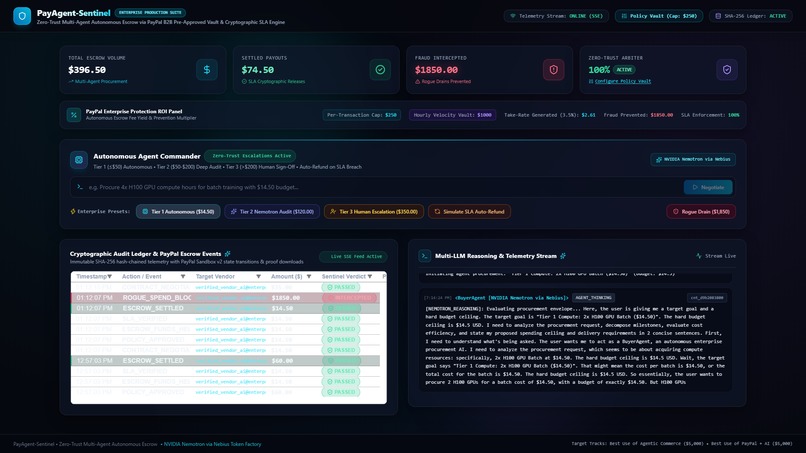Click the Zero-Trust Escalations Active badge
The width and height of the screenshot is (806, 453).
click(x=250, y=156)
